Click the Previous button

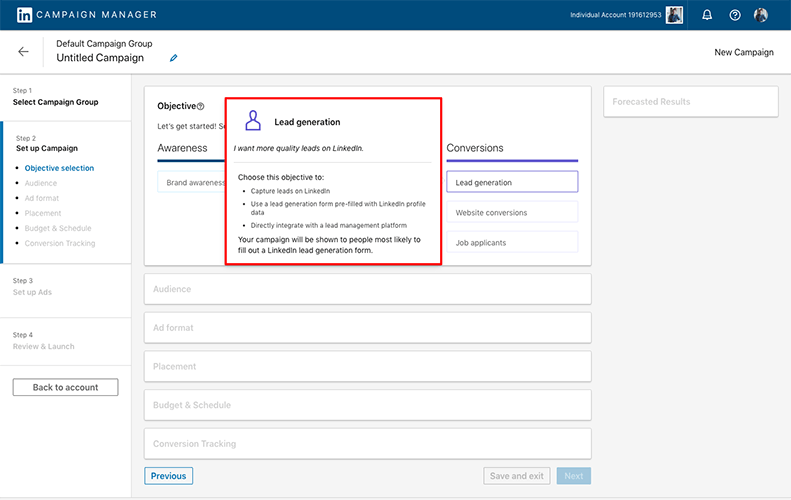coord(168,476)
